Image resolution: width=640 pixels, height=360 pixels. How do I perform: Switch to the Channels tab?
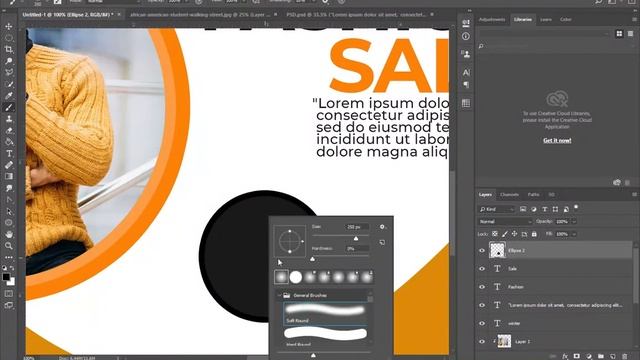pos(509,195)
